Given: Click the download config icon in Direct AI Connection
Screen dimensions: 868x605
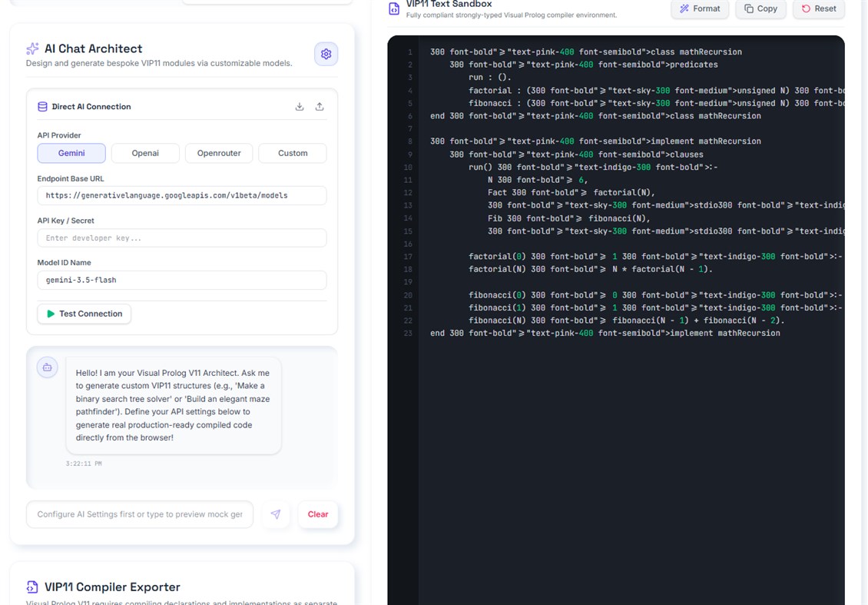Looking at the screenshot, I should (x=300, y=106).
